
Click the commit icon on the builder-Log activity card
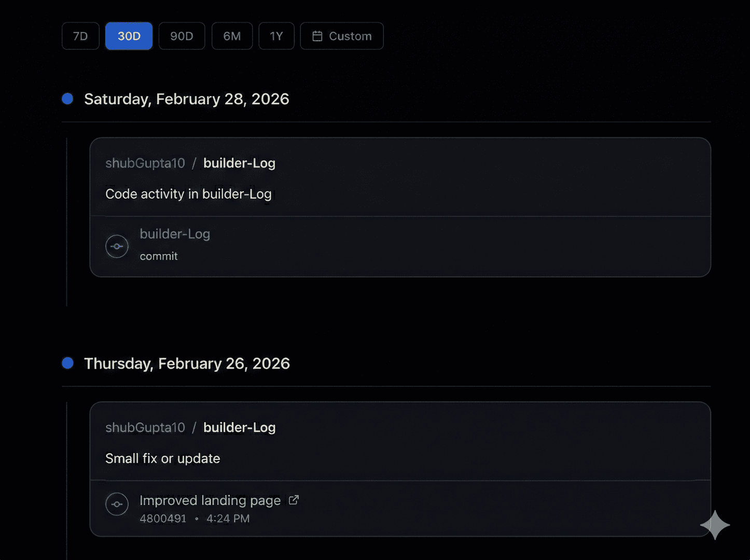[x=117, y=246]
